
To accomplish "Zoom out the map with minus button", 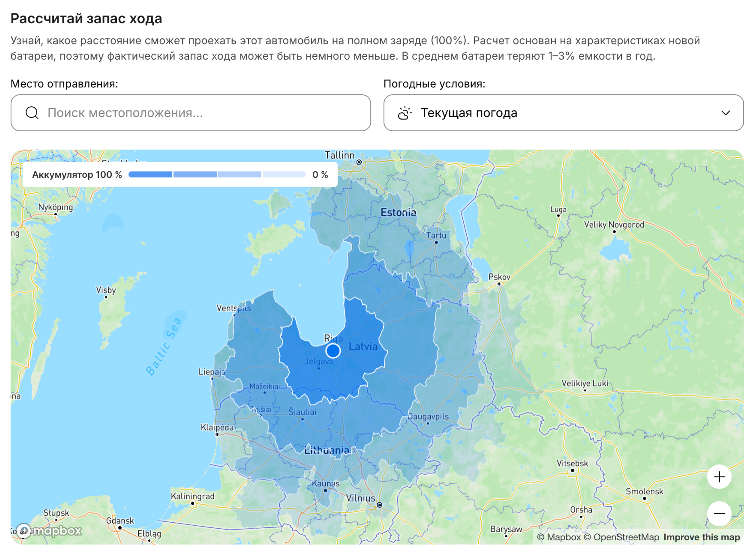I will (719, 514).
